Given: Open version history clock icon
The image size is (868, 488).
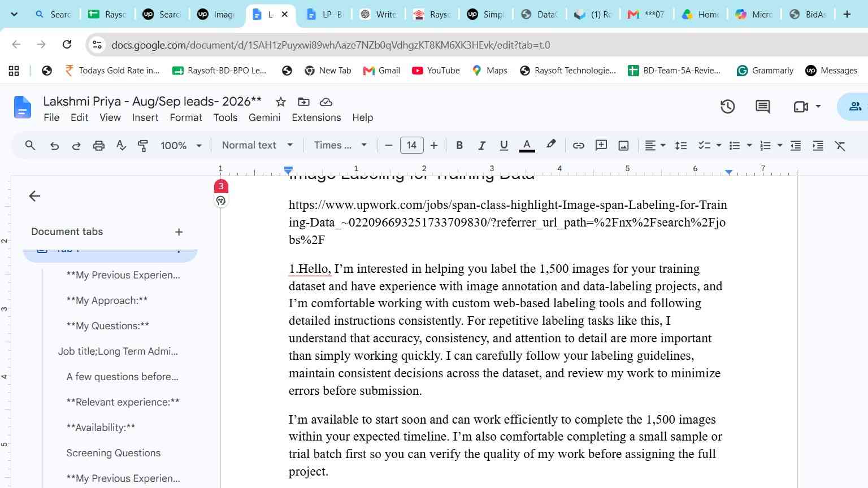Looking at the screenshot, I should tap(727, 107).
